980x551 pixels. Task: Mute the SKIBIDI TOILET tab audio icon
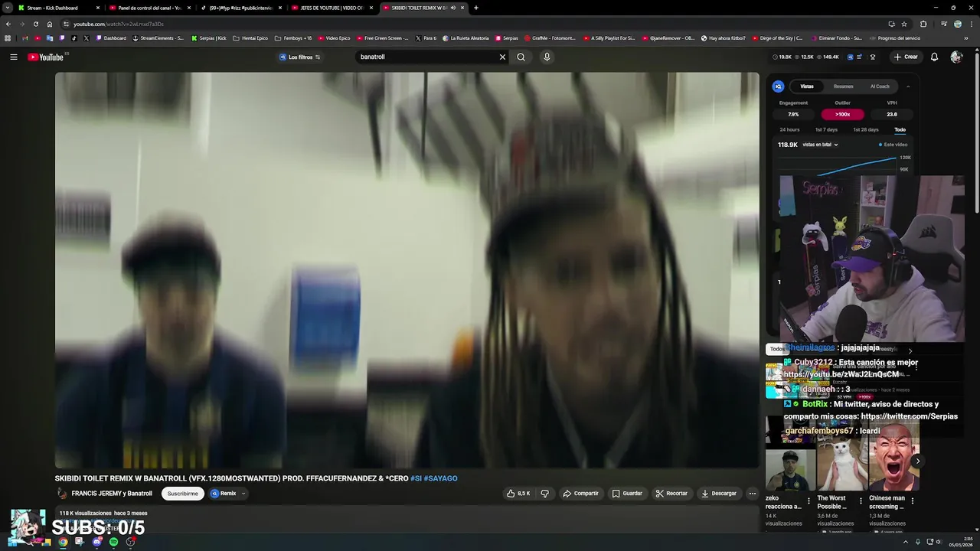pyautogui.click(x=452, y=8)
